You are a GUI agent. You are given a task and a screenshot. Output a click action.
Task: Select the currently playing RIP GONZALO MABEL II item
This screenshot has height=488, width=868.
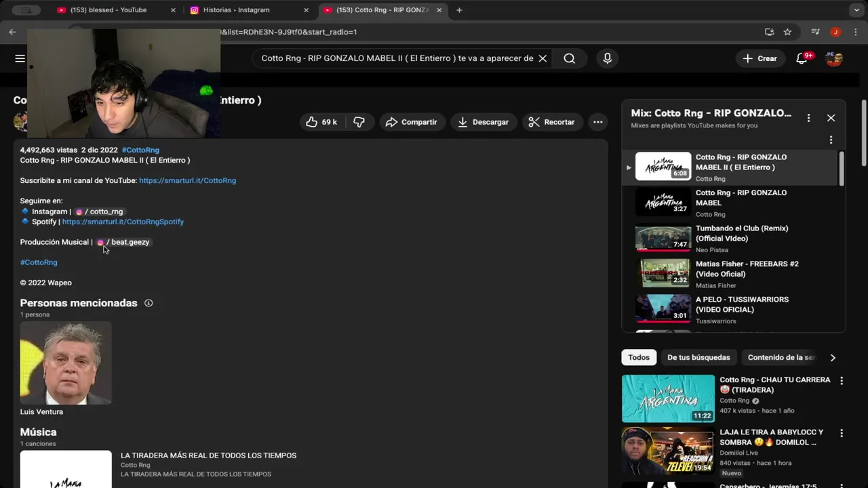pyautogui.click(x=730, y=167)
